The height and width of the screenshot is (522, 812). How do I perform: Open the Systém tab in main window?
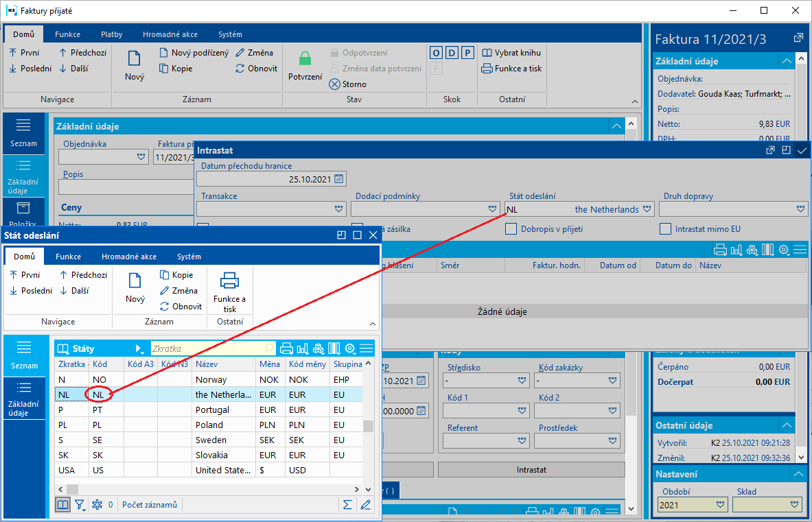[x=230, y=34]
